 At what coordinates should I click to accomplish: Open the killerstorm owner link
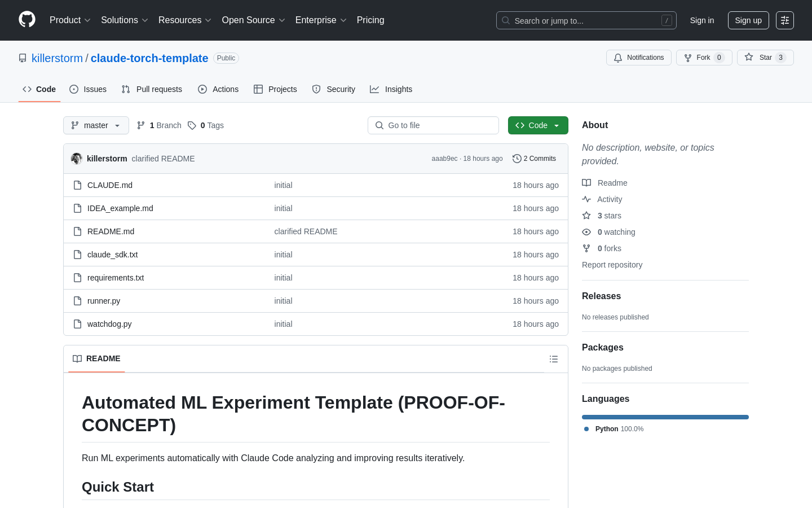(57, 58)
